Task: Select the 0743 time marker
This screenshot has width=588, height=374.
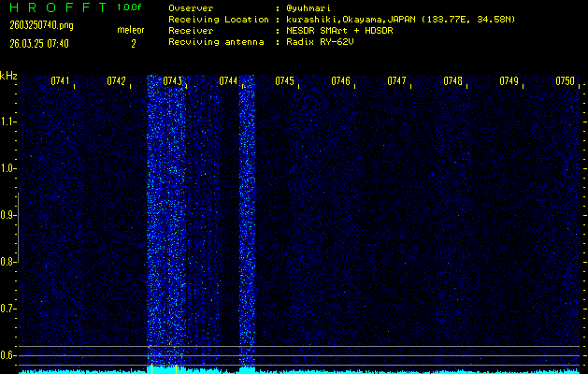Action: [172, 81]
